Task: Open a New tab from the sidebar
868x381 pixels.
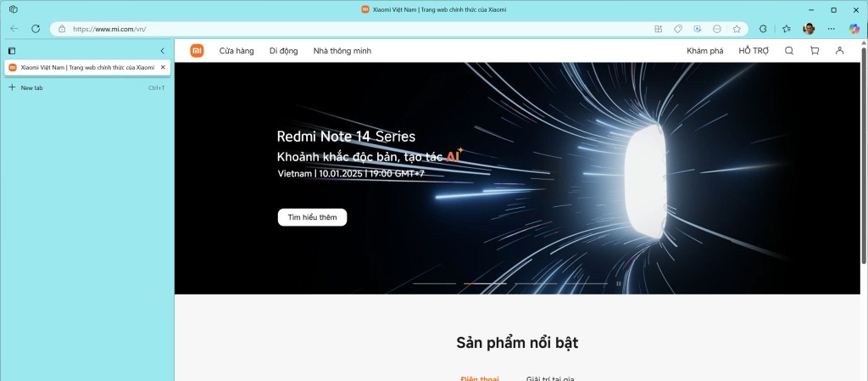Action: click(x=87, y=87)
